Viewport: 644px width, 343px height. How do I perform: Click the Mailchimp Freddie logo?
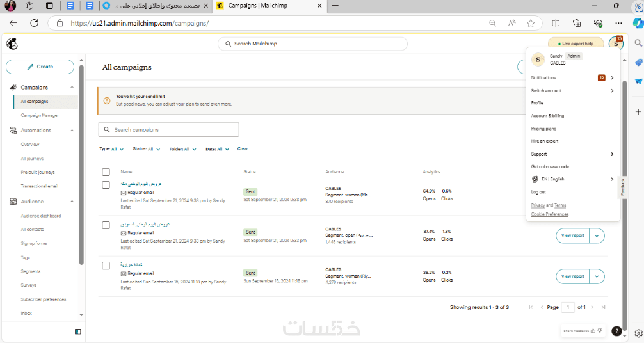pos(12,44)
